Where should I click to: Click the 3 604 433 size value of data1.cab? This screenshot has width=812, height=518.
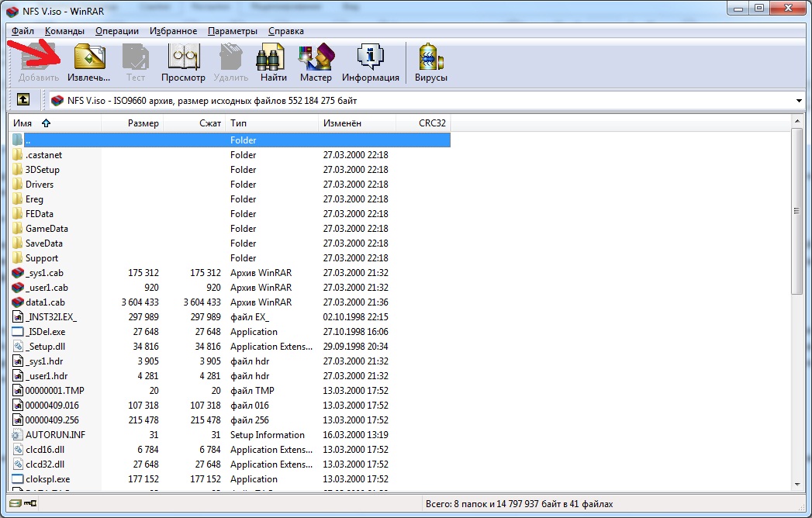point(140,302)
